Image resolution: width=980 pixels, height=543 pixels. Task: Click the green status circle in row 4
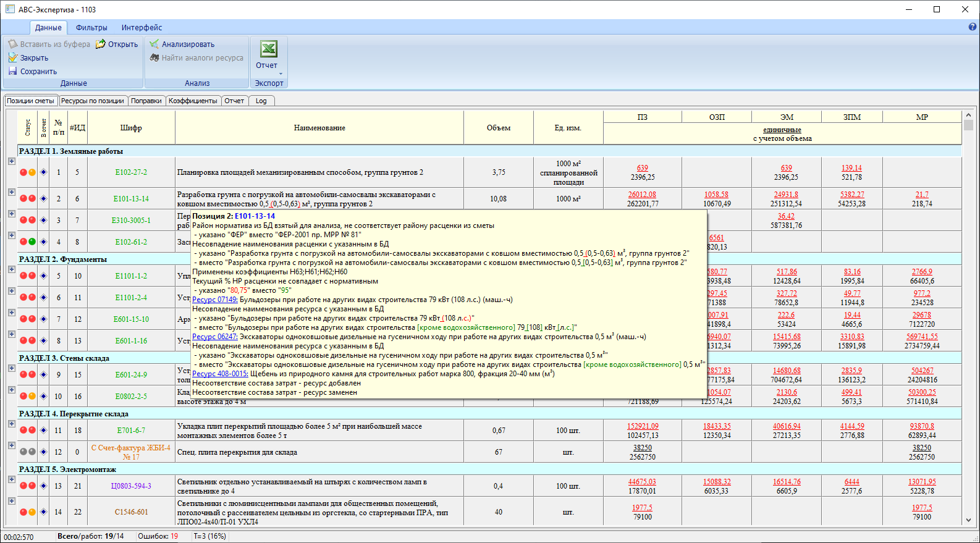click(32, 242)
